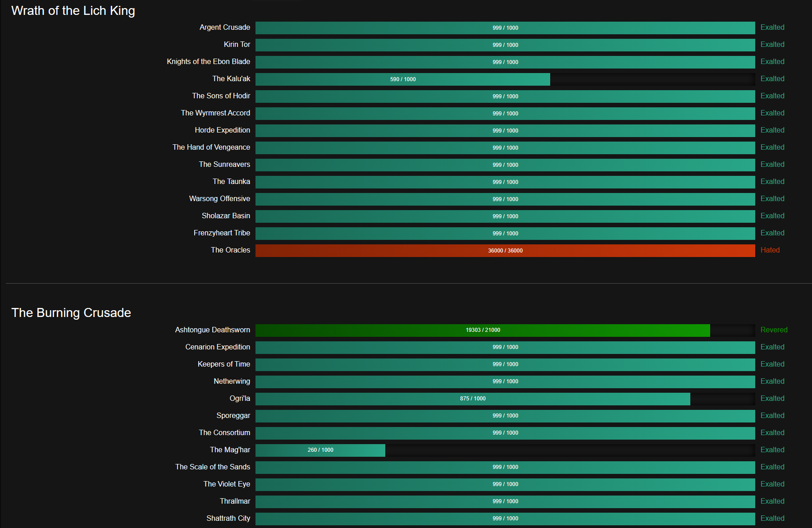
Task: Click the Ashtongue Deathsworn green progress bar
Action: coord(482,331)
